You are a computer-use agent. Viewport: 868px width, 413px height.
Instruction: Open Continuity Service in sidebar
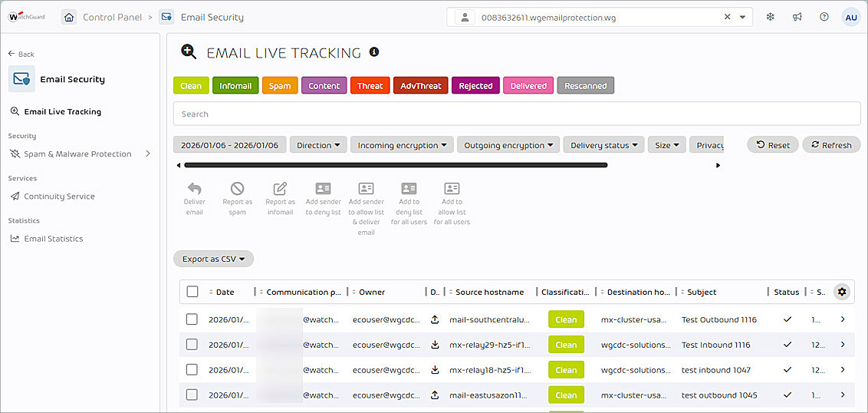53,197
